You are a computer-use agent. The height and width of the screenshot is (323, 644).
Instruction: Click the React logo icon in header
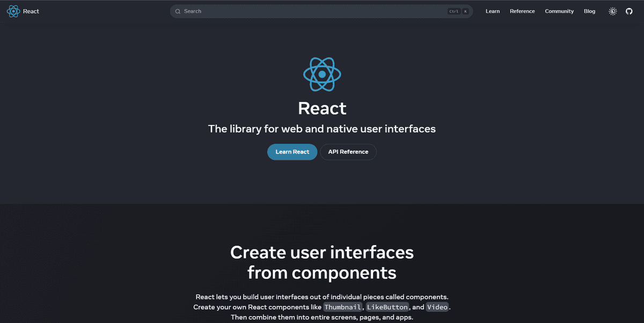point(13,11)
